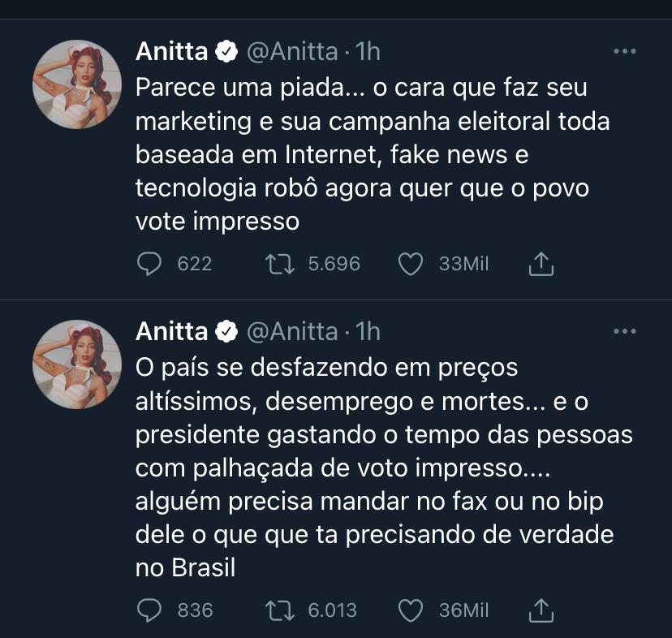
Task: Open Anitta's avatar on second tweet
Action: click(76, 364)
